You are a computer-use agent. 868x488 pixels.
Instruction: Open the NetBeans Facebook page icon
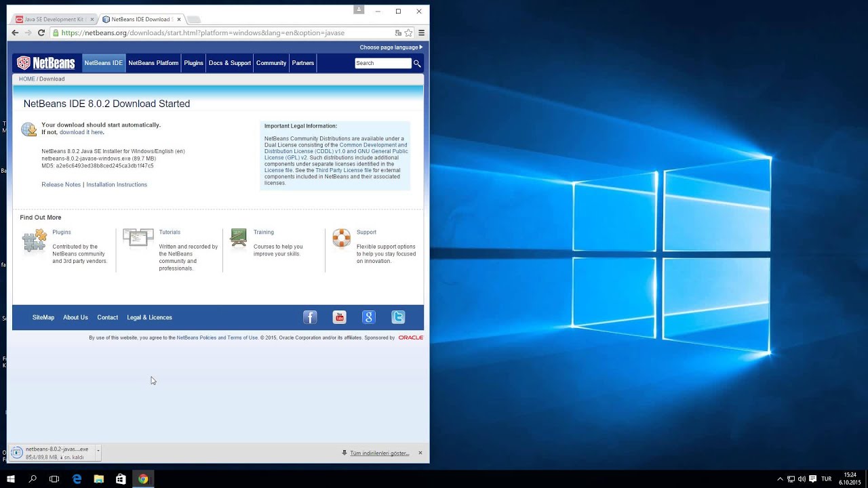coord(310,317)
